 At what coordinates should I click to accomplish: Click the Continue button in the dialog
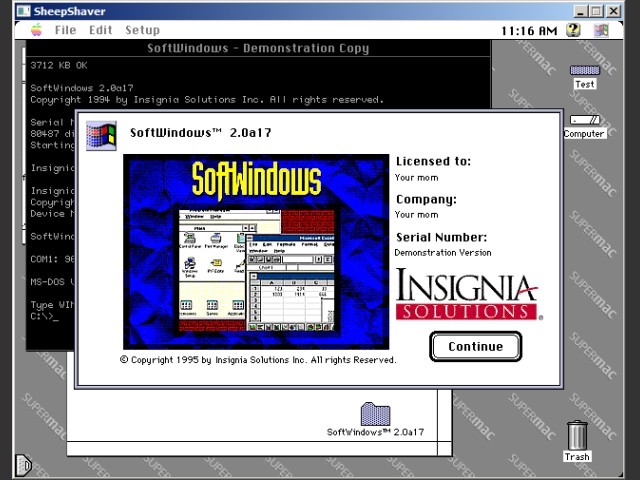pyautogui.click(x=476, y=346)
